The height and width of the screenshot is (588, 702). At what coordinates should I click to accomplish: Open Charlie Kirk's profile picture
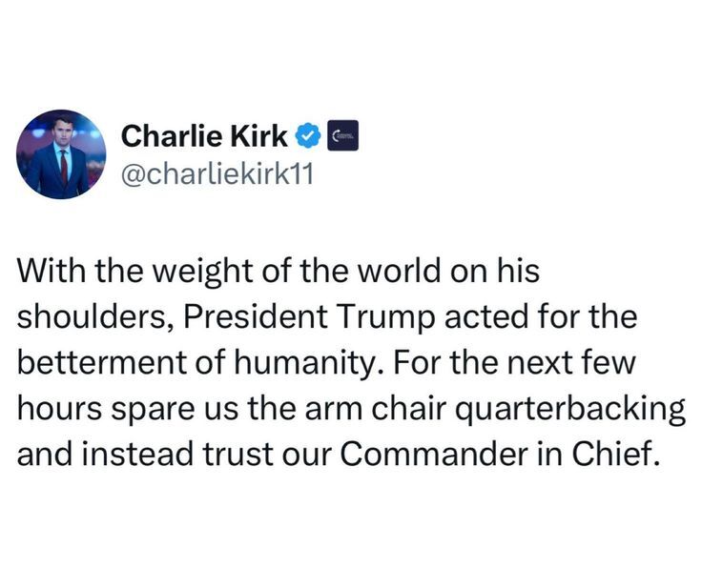[x=61, y=154]
